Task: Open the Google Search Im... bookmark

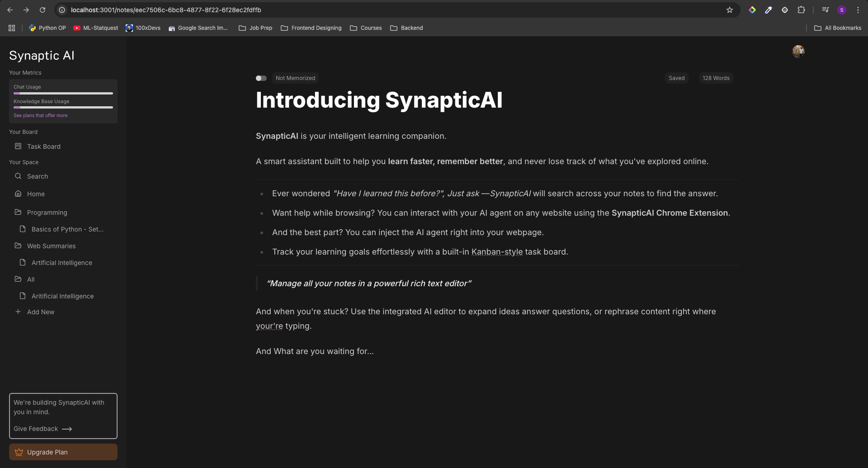Action: [x=198, y=28]
